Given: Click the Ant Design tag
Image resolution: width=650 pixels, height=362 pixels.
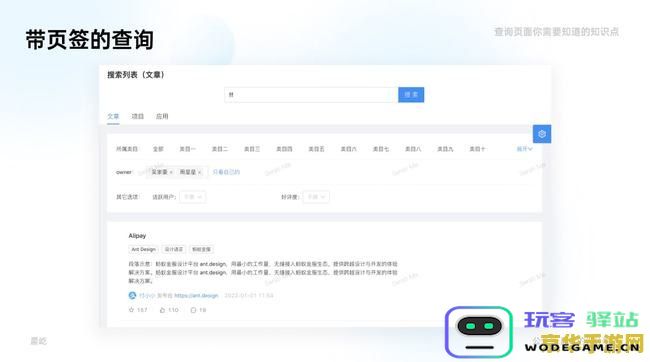Looking at the screenshot, I should 143,249.
